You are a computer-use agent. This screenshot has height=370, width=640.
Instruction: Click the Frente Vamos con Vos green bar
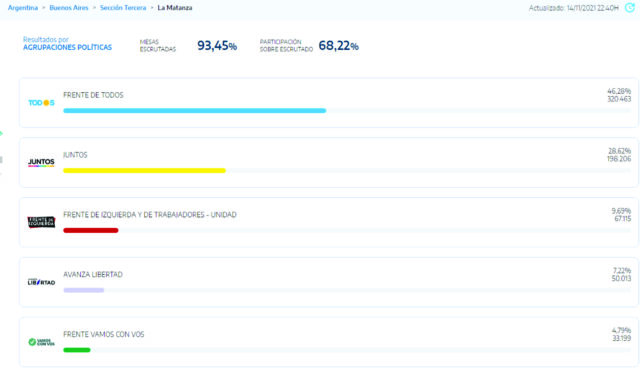(77, 350)
